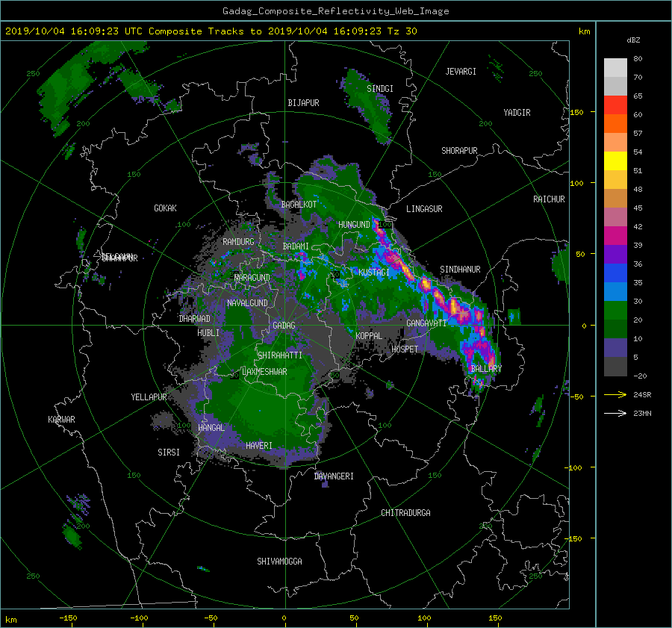Click the BALLARY city label

tap(486, 369)
